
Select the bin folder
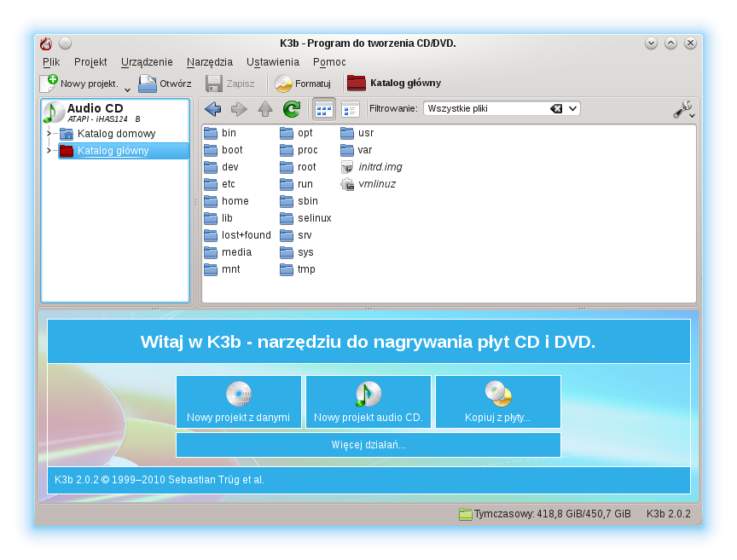coord(220,133)
